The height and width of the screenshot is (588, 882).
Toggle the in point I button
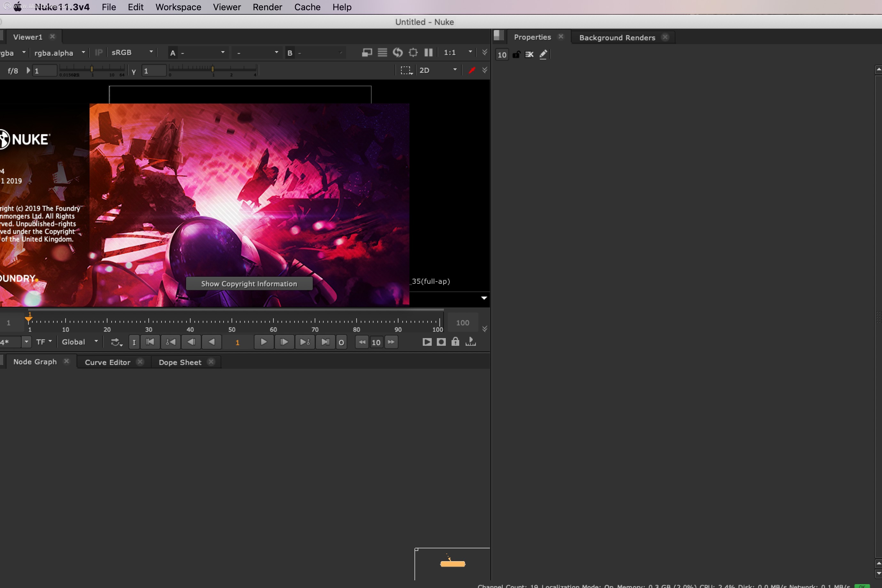134,342
